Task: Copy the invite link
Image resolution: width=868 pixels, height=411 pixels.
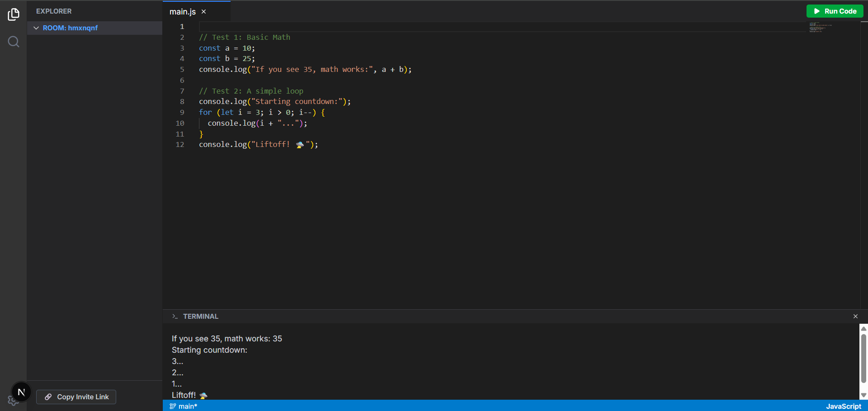Action: (x=76, y=397)
